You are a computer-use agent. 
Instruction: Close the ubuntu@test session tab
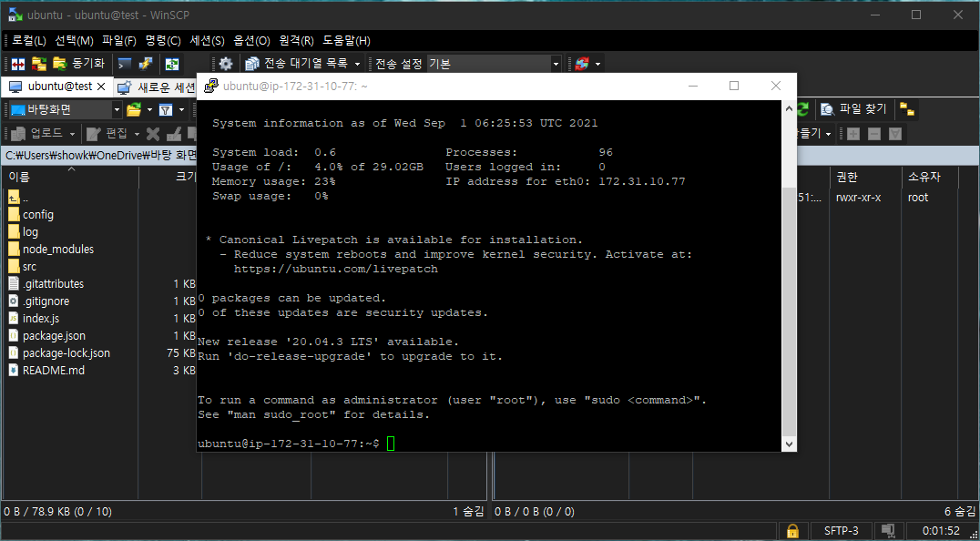(100, 87)
